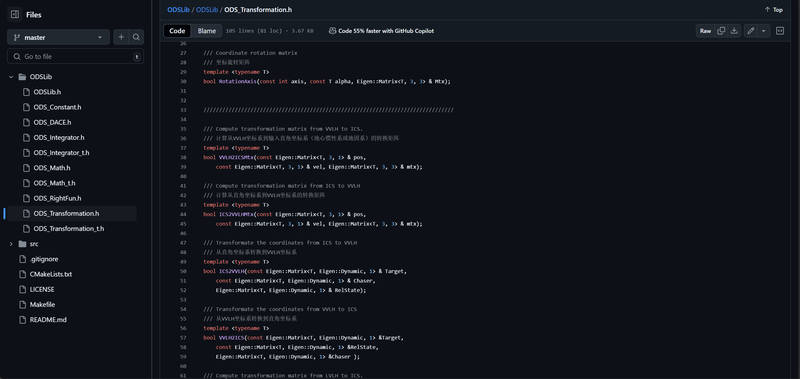Image resolution: width=800 pixels, height=379 pixels.
Task: Click the Raw button
Action: 705,31
